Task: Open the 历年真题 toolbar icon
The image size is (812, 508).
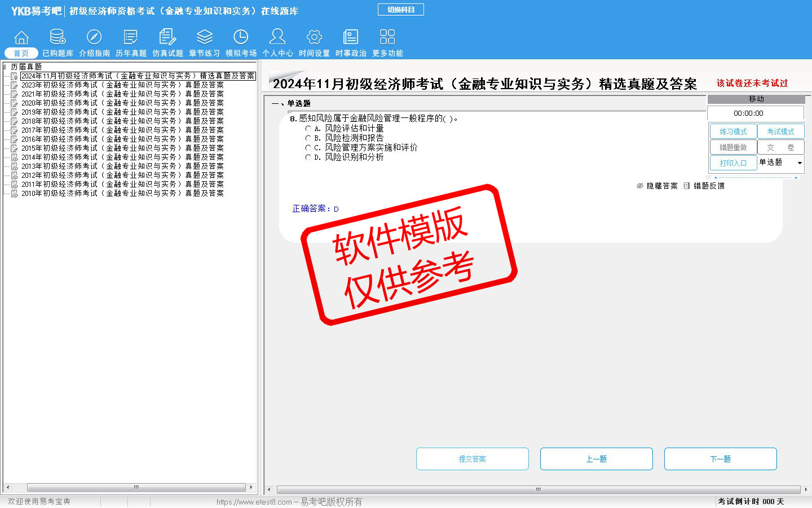Action: [x=131, y=38]
